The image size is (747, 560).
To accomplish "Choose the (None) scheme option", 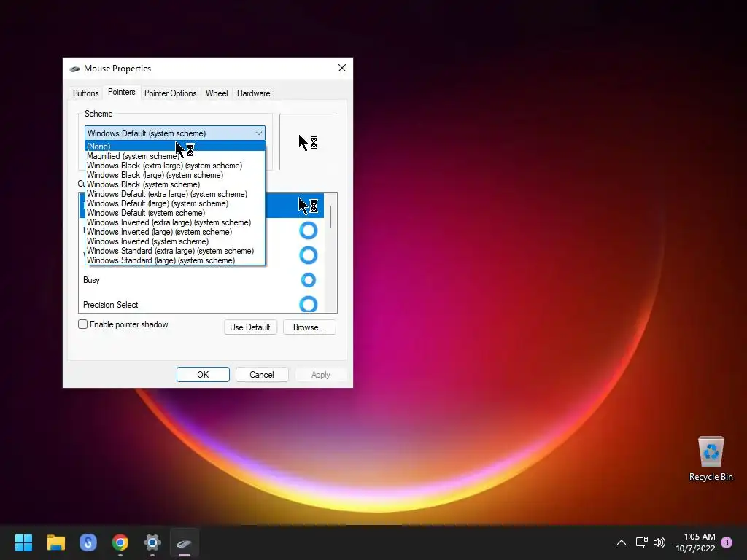I will coord(175,146).
